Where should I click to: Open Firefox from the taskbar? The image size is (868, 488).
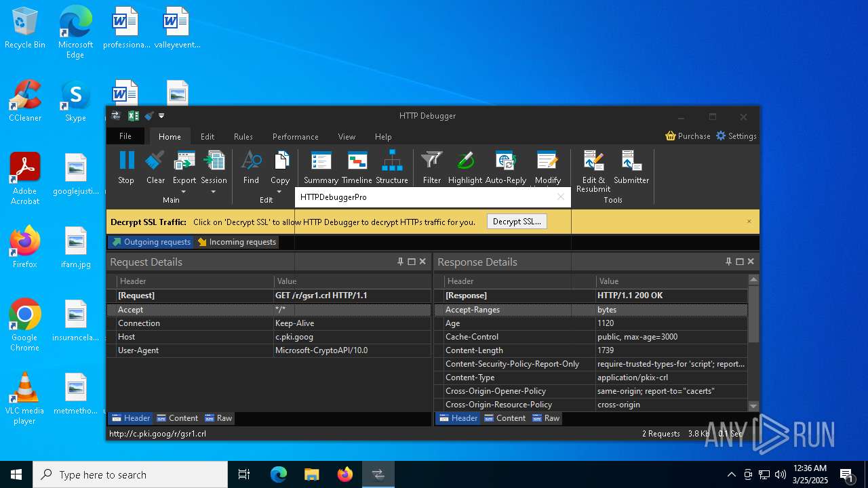point(345,474)
